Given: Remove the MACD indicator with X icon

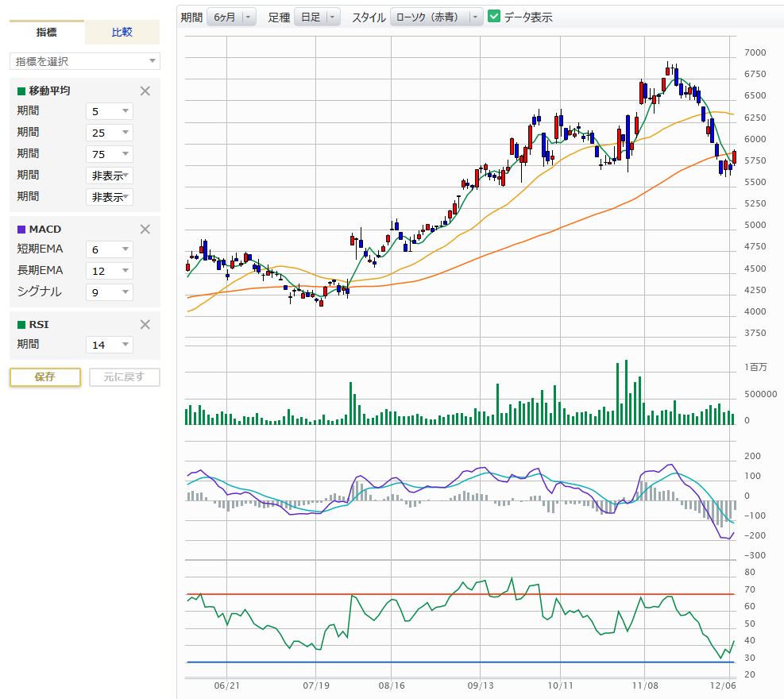Looking at the screenshot, I should point(145,229).
